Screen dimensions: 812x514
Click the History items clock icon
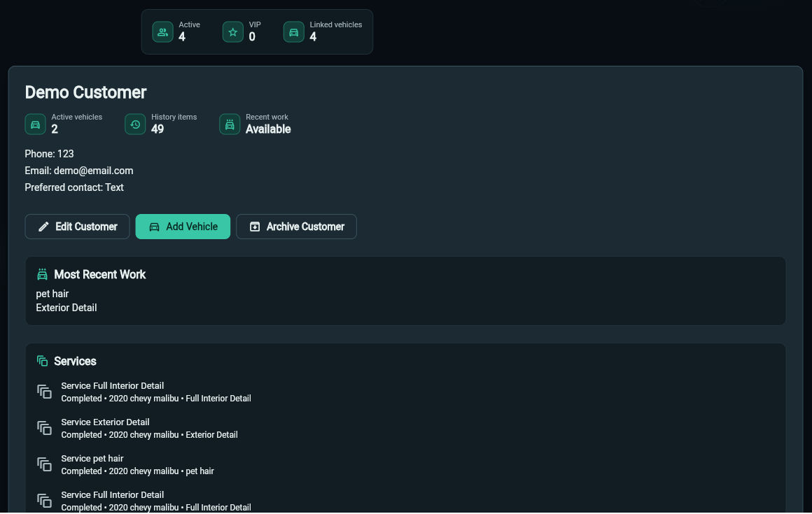[x=135, y=124]
